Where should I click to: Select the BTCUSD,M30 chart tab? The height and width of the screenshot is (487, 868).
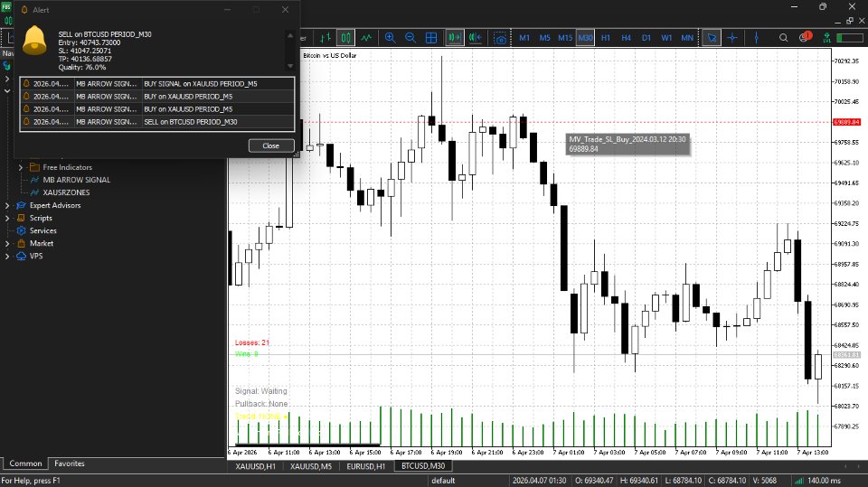(423, 466)
